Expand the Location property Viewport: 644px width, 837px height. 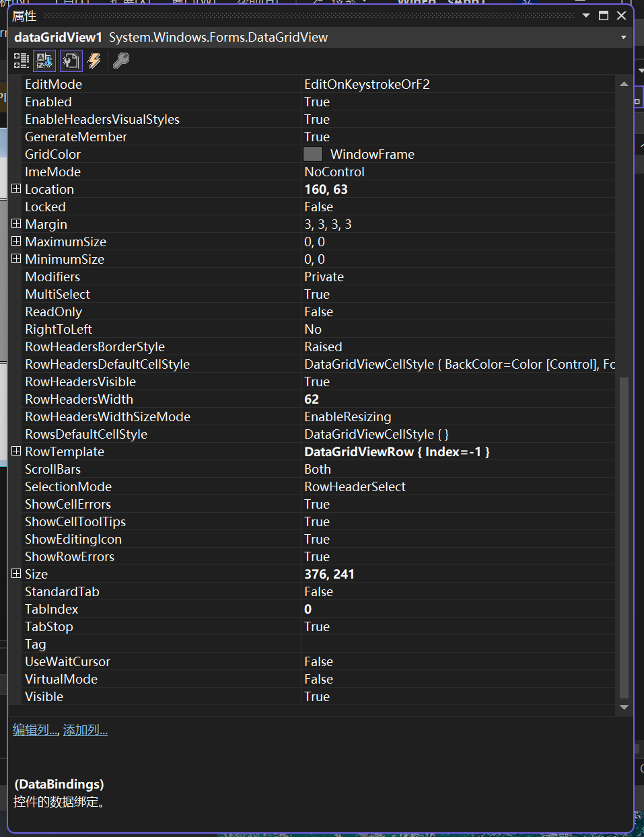[x=15, y=189]
